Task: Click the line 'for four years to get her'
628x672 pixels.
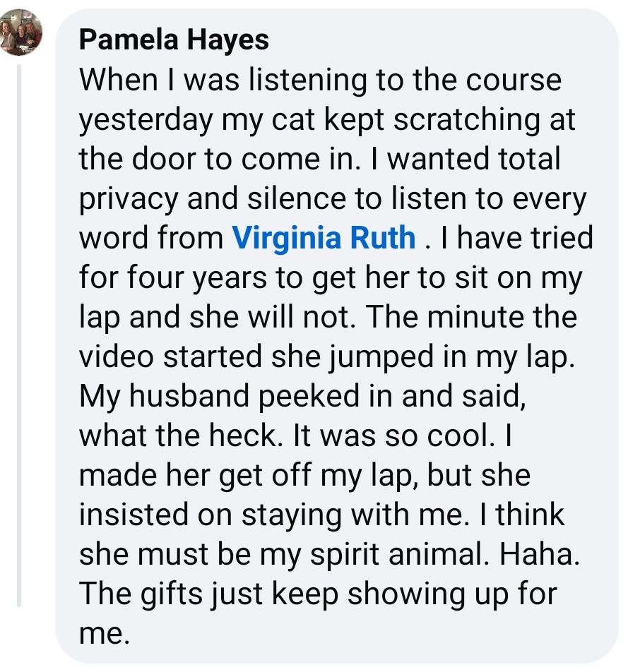Action: click(329, 277)
